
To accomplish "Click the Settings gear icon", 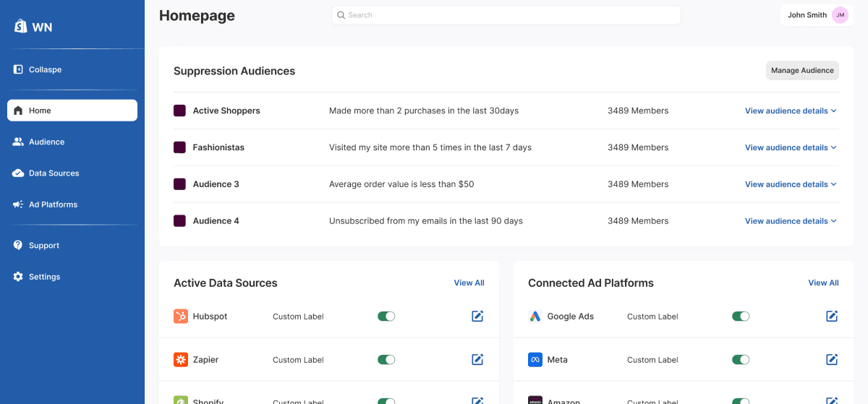I will tap(18, 277).
